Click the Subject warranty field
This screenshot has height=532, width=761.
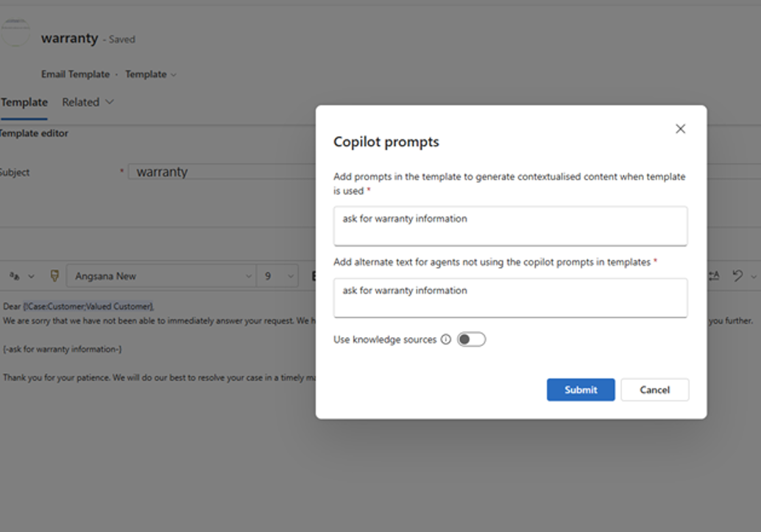(x=221, y=172)
